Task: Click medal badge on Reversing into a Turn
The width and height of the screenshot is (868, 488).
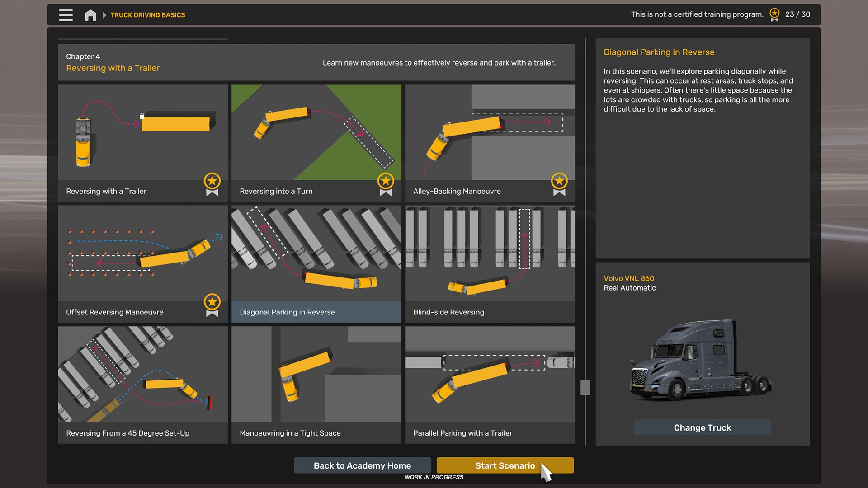Action: tap(386, 184)
